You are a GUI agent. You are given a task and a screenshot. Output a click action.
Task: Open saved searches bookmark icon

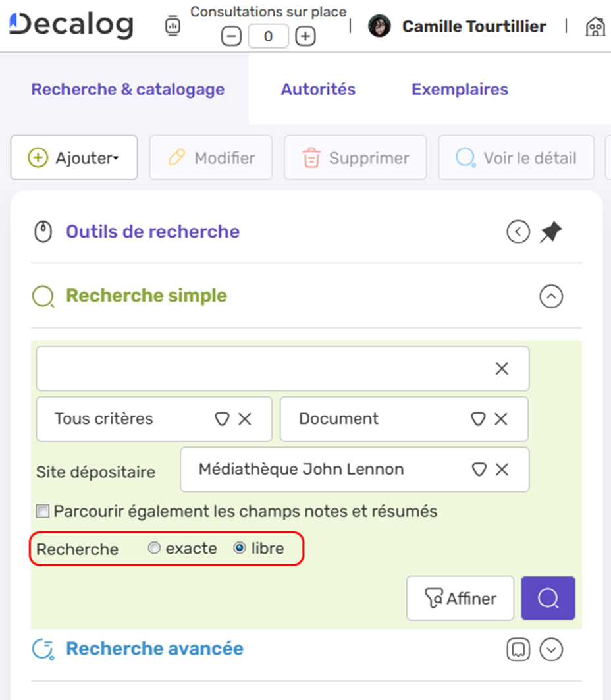519,650
